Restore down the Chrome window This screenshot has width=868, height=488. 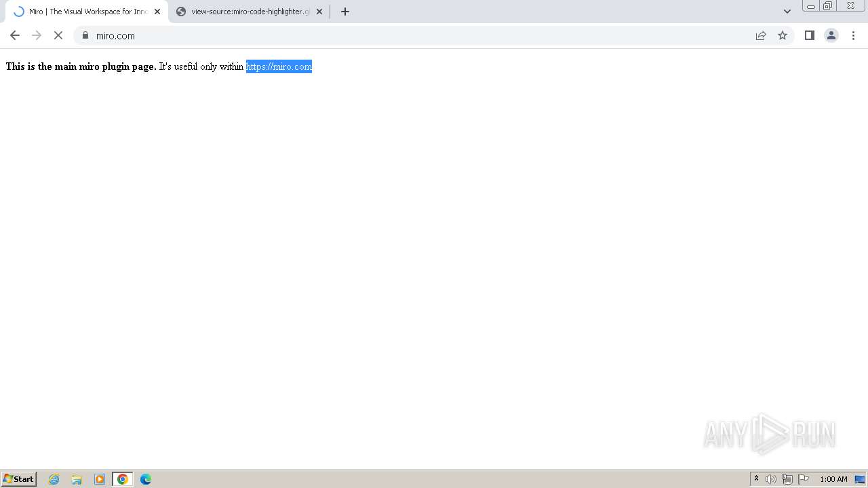828,6
